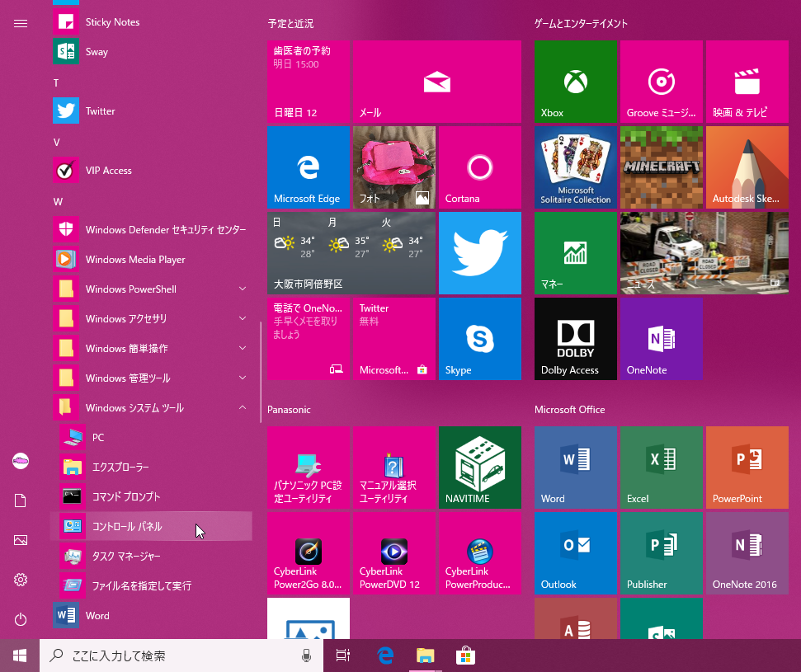This screenshot has height=672, width=801.
Task: Launch the Movies & TV (映画 & テレビ) tile
Action: click(x=747, y=82)
